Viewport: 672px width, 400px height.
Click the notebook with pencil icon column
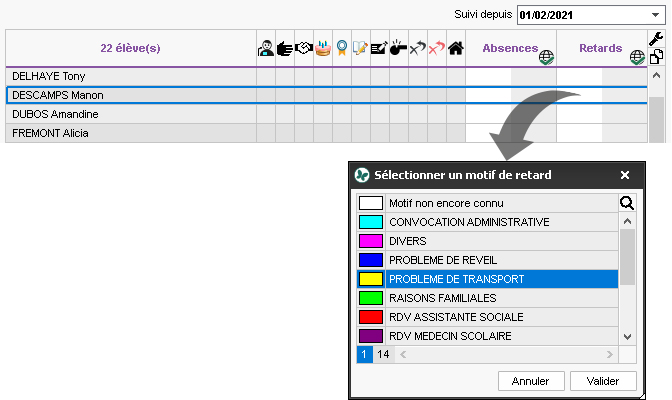pyautogui.click(x=360, y=48)
